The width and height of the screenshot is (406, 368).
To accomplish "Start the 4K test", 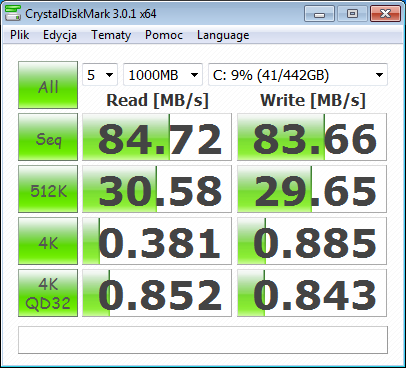I will point(48,241).
